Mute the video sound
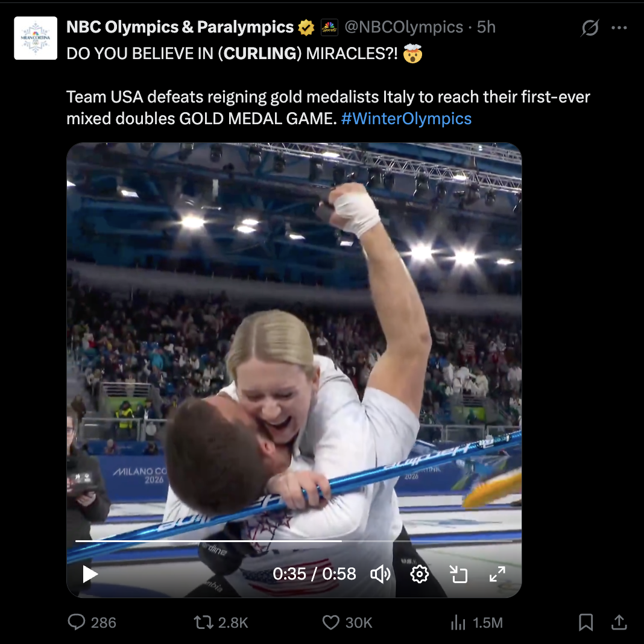644x644 pixels. pyautogui.click(x=380, y=573)
